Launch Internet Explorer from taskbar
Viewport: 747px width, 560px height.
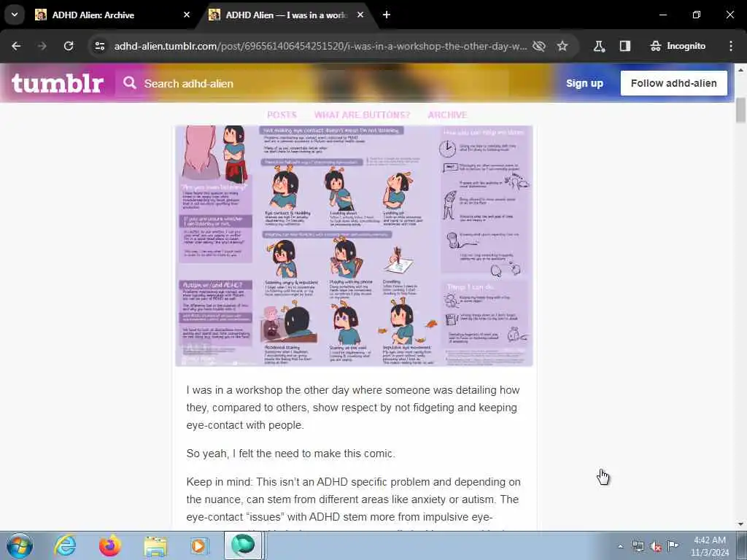click(65, 545)
